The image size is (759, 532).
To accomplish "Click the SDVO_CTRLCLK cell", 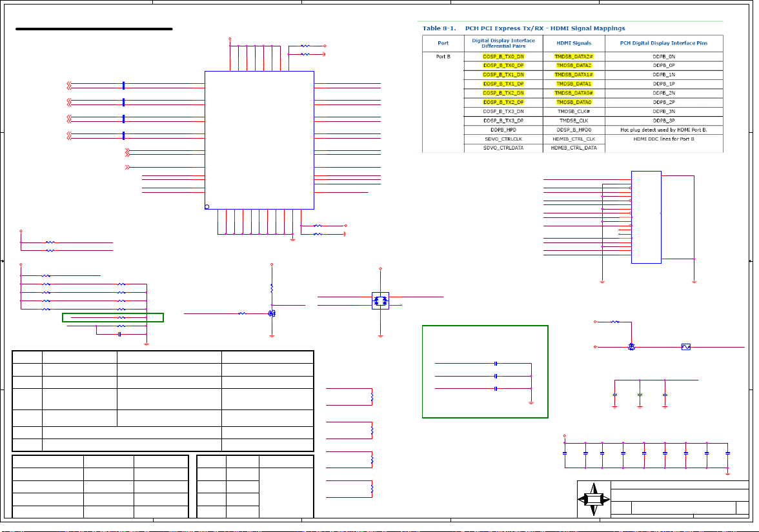I will tap(503, 139).
